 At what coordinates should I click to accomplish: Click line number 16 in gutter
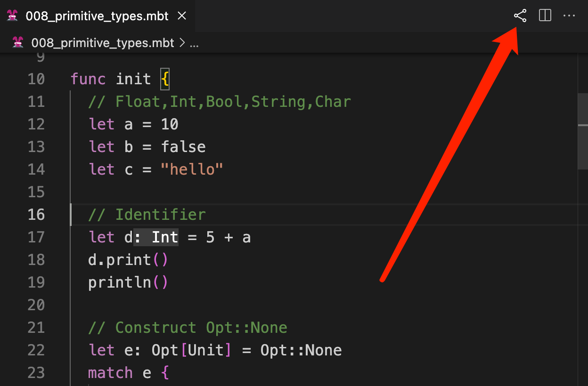coord(36,215)
